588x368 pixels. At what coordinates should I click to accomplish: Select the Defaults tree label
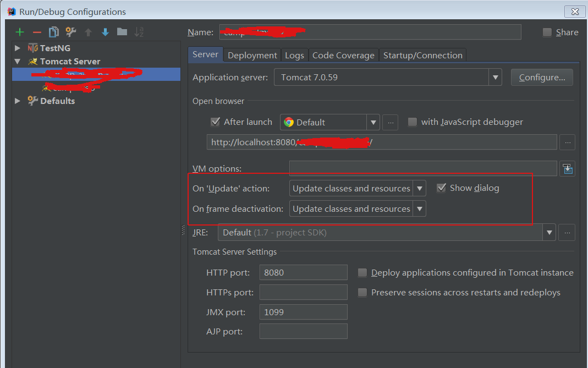(57, 101)
